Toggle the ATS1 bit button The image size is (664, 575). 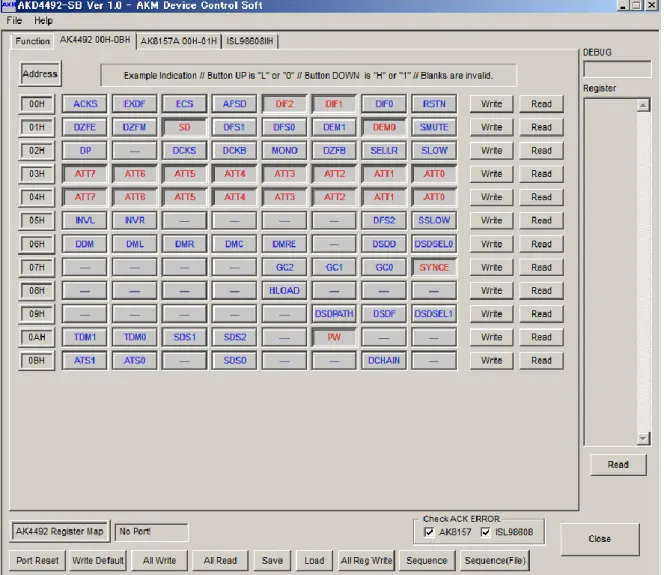point(85,360)
